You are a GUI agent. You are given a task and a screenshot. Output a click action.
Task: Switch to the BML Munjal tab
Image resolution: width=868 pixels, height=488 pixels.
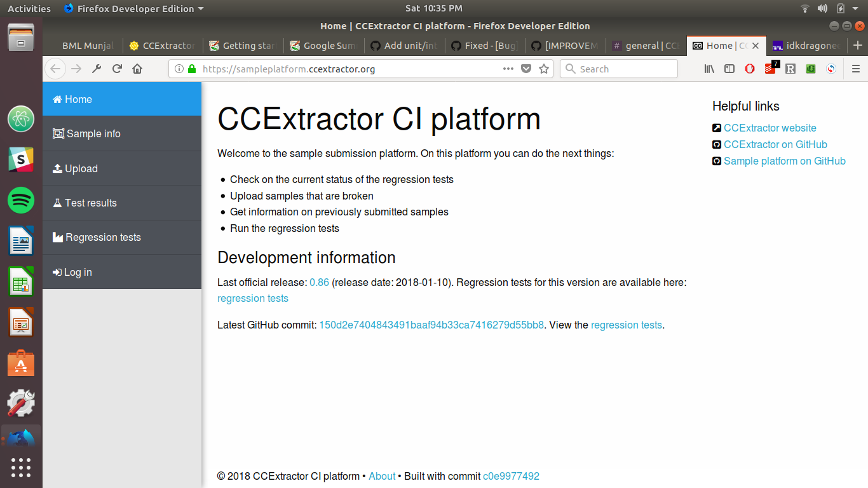coord(83,45)
